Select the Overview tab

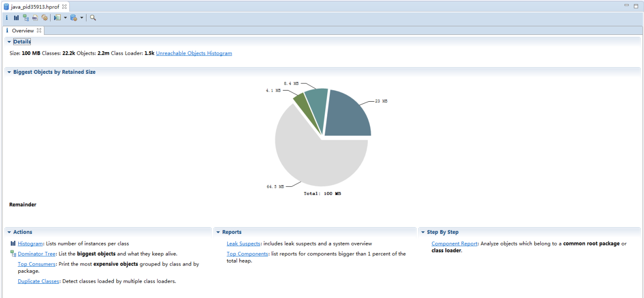coord(23,30)
